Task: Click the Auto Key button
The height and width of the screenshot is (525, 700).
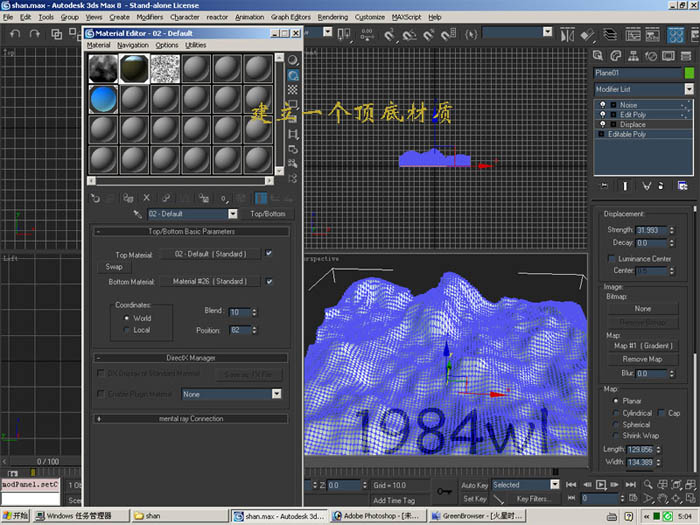Action: (x=475, y=485)
